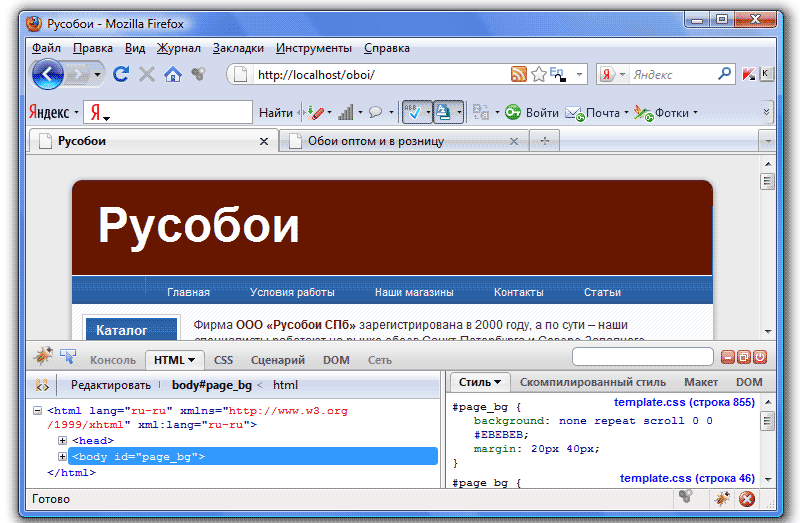Viewport: 800px width, 523px height.
Task: Bookmark this page with the star icon
Action: (x=539, y=74)
